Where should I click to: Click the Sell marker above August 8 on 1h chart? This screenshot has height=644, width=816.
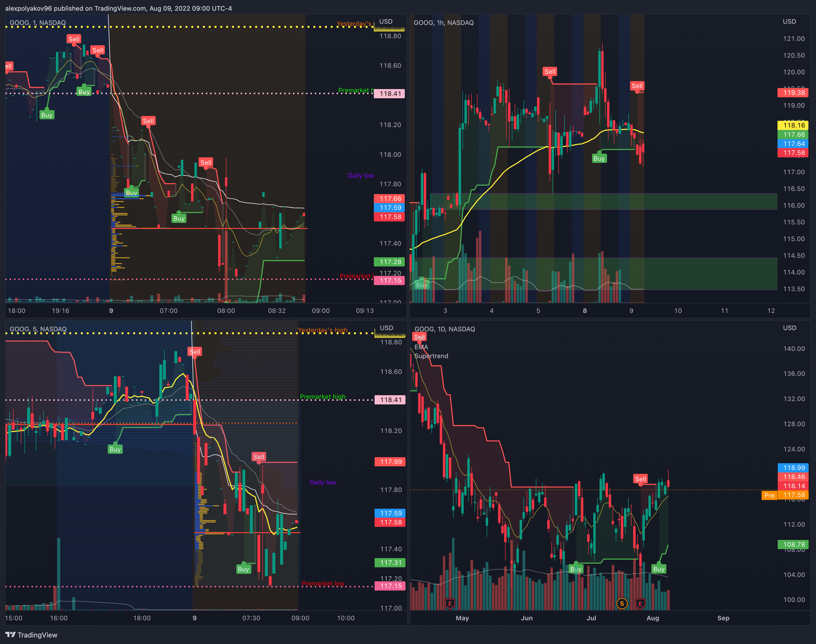pos(550,72)
